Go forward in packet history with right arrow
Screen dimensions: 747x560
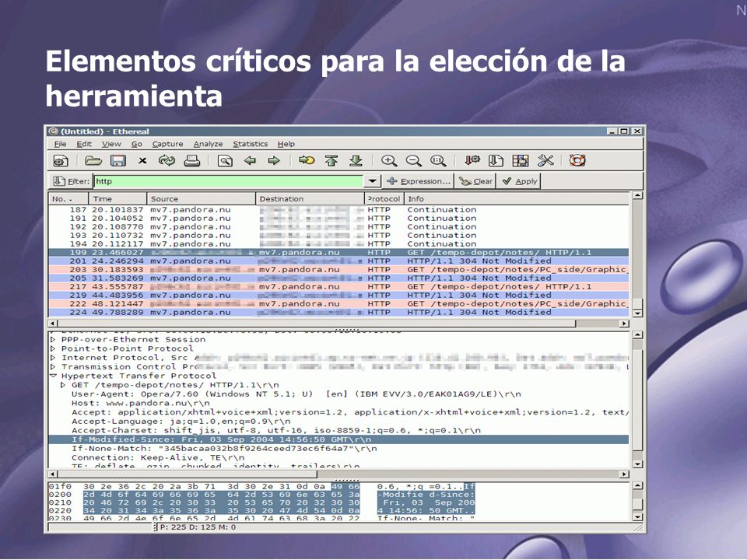(274, 161)
